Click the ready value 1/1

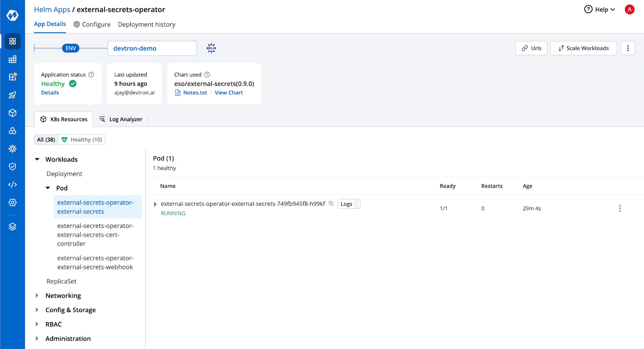444,208
